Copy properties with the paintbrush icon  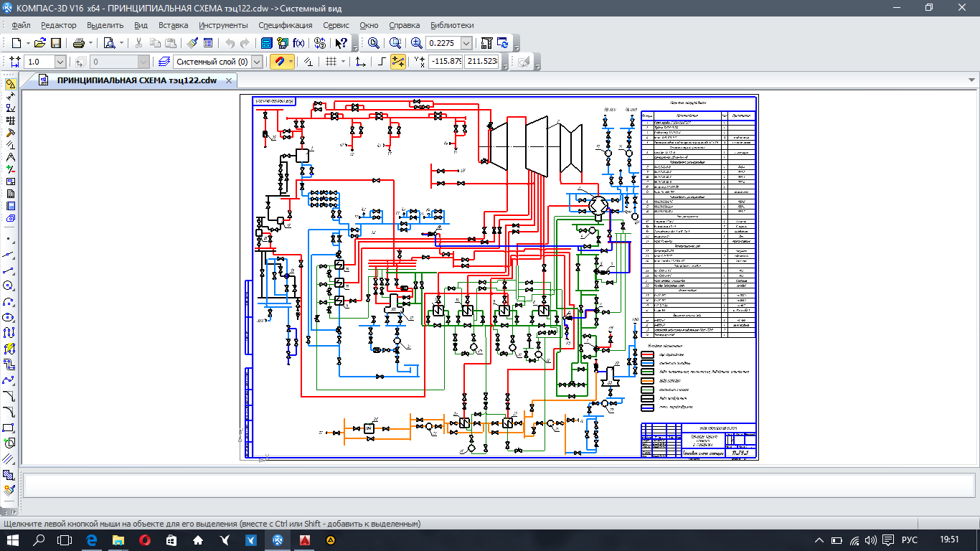click(x=192, y=43)
